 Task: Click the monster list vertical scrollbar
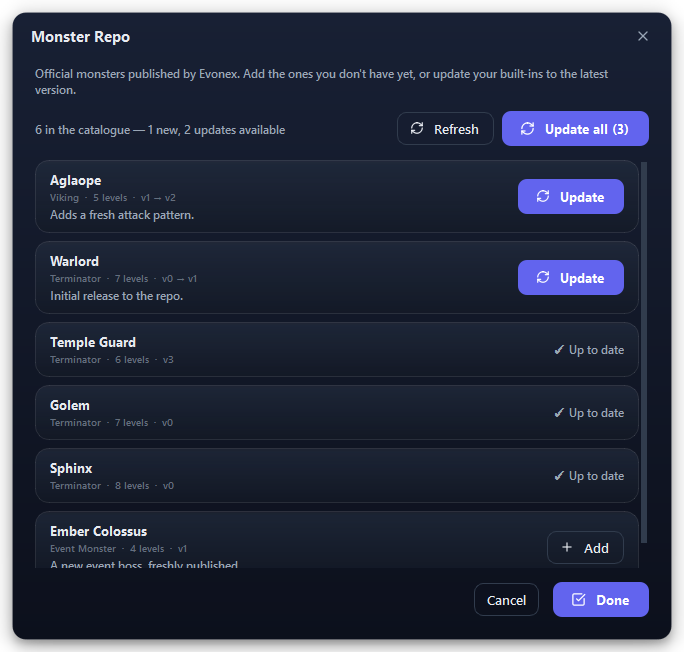[644, 352]
